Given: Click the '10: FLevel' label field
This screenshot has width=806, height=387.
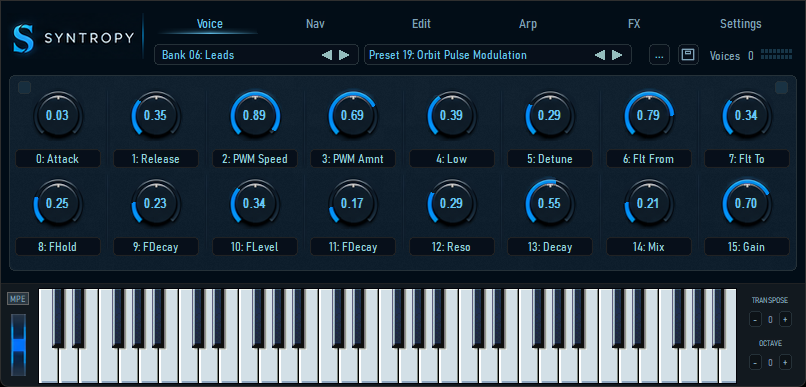Looking at the screenshot, I should (x=254, y=247).
